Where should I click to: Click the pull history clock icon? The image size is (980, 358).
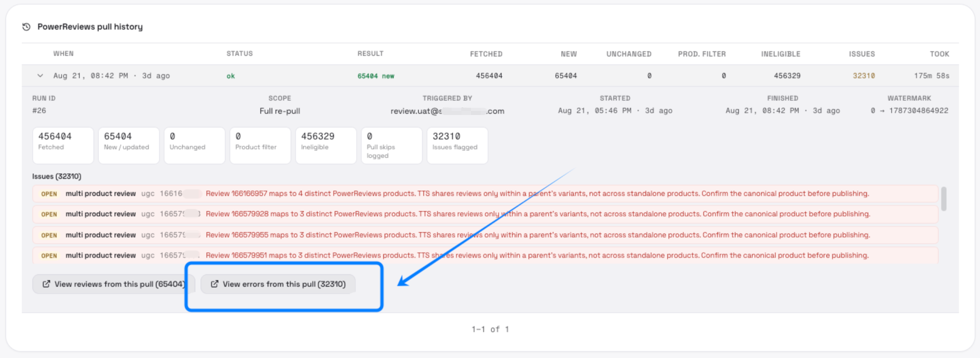tap(26, 27)
